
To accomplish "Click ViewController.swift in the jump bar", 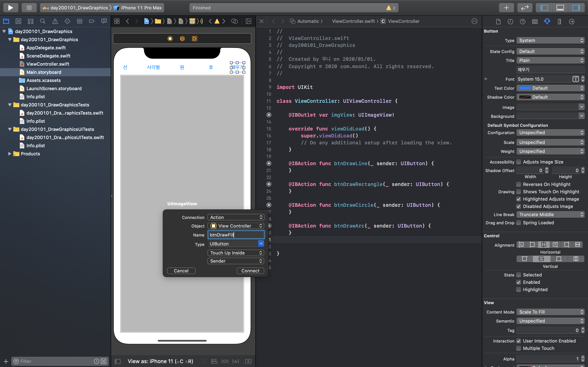I will (353, 21).
